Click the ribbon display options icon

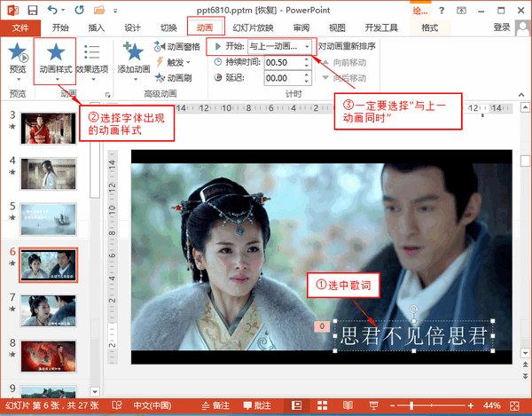click(x=461, y=11)
